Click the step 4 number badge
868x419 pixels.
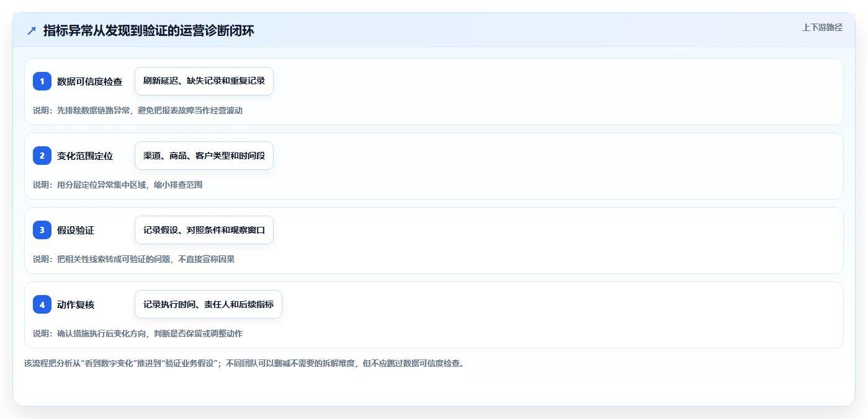42,304
